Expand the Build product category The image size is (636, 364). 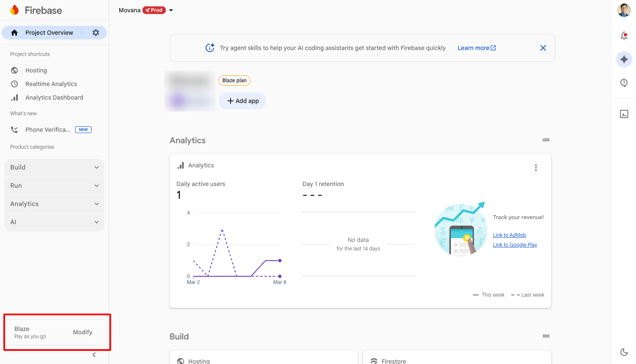click(54, 167)
